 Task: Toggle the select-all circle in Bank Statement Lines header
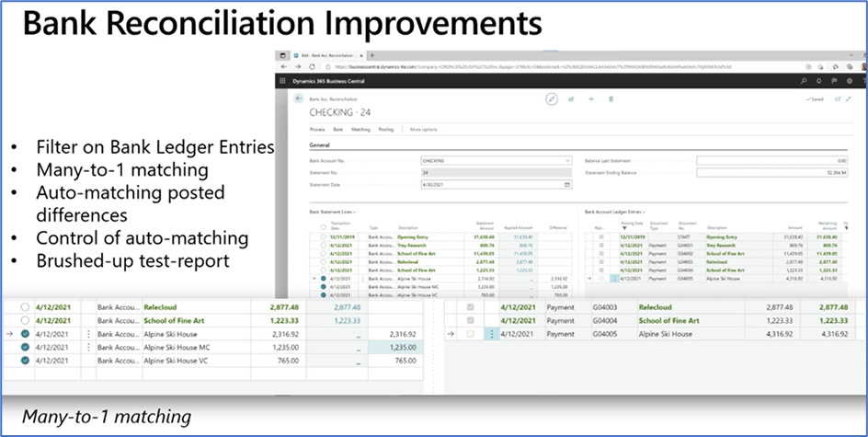tap(324, 227)
